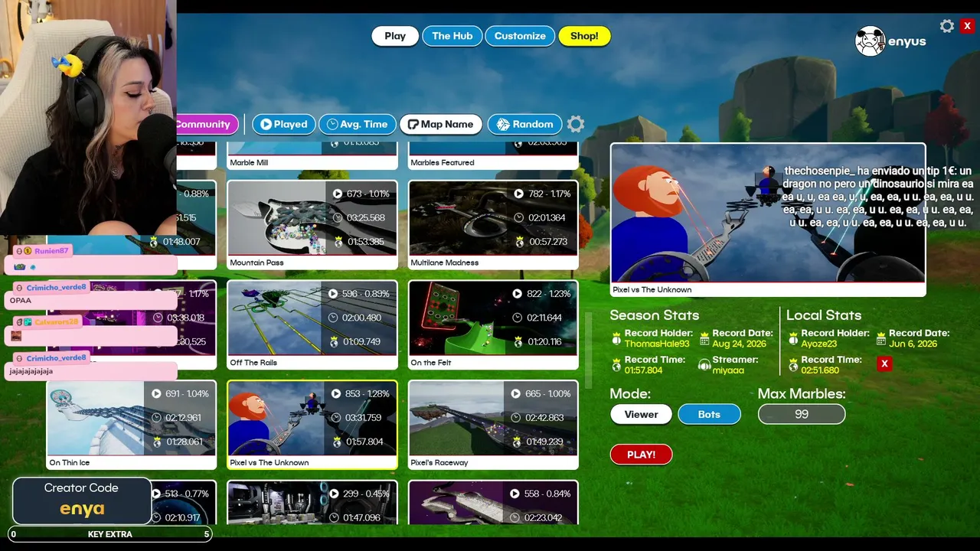Click season record time 01:57.804 in Season Stats
Screen dimensions: 980x551
644,370
